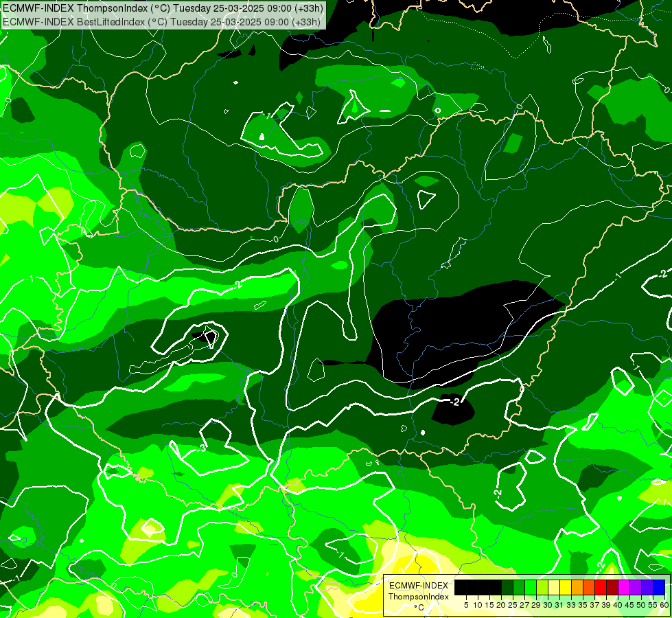Select the magenta 40–45 legend swatch

pyautogui.click(x=624, y=588)
